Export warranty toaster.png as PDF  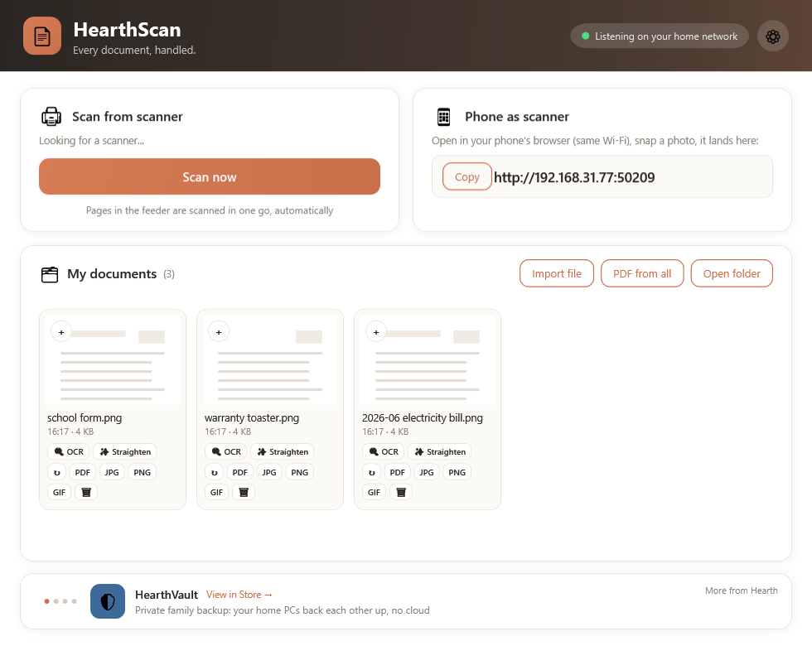(x=239, y=473)
